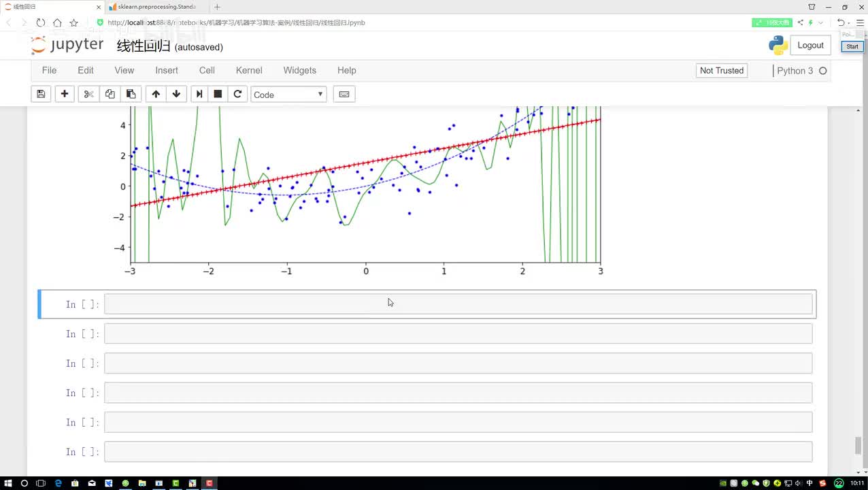Cut selected cells with scissors icon
Image resolution: width=868 pixels, height=490 pixels.
click(88, 94)
